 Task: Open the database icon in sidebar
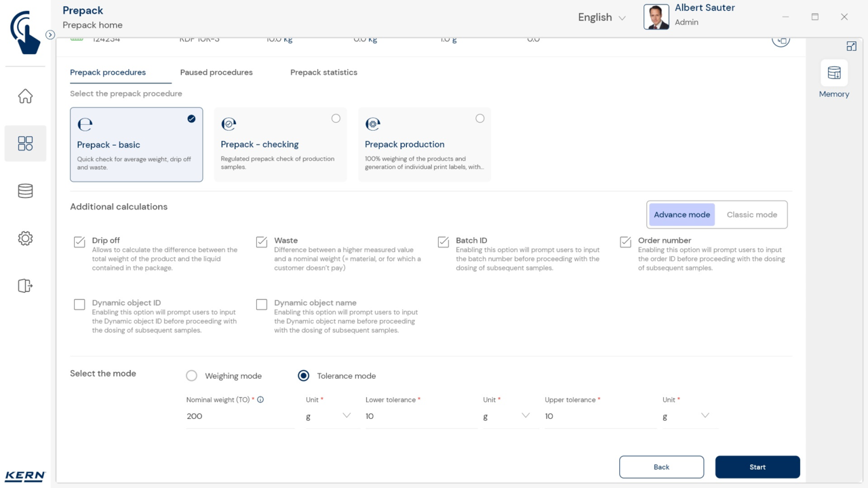[25, 191]
